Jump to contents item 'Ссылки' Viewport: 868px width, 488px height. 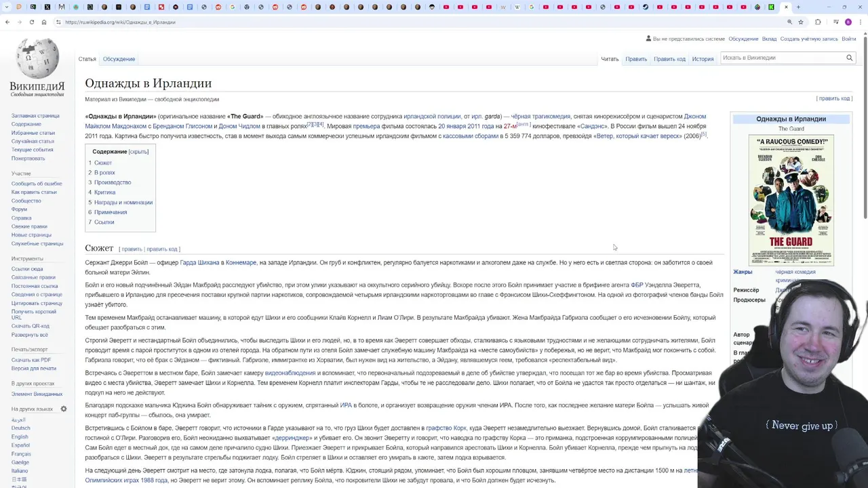coord(104,222)
